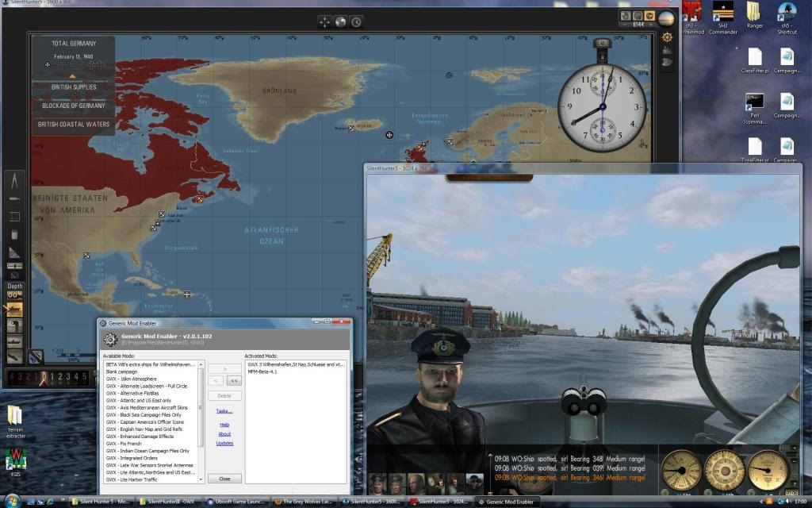The image size is (812, 508).
Task: Open the sh3 terrainmod desktop shortcut
Action: click(x=692, y=17)
